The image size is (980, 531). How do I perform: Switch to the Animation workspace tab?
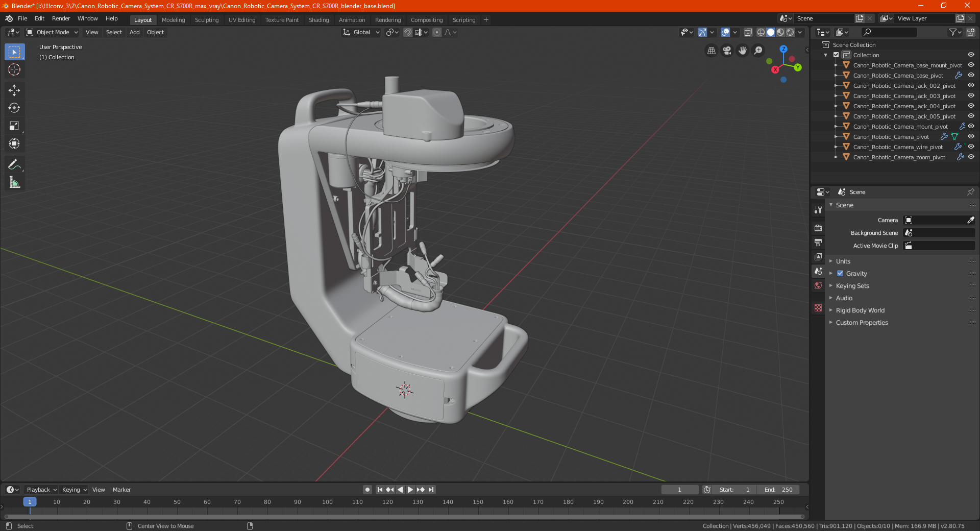point(352,20)
